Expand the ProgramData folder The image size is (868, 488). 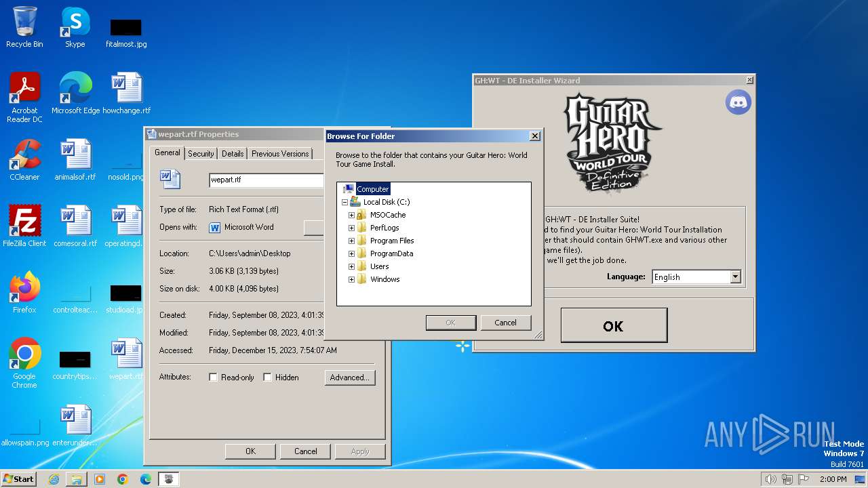(x=351, y=253)
